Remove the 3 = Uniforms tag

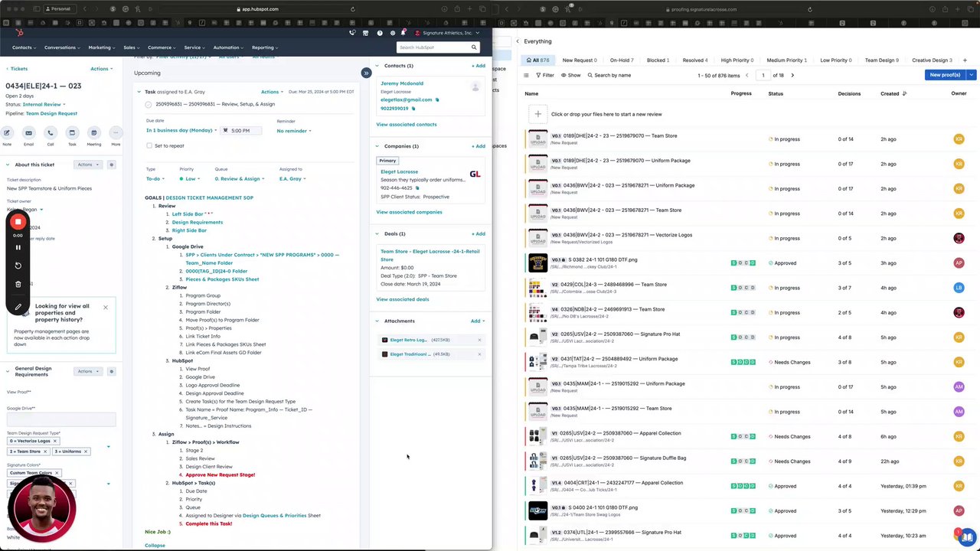[x=86, y=452]
